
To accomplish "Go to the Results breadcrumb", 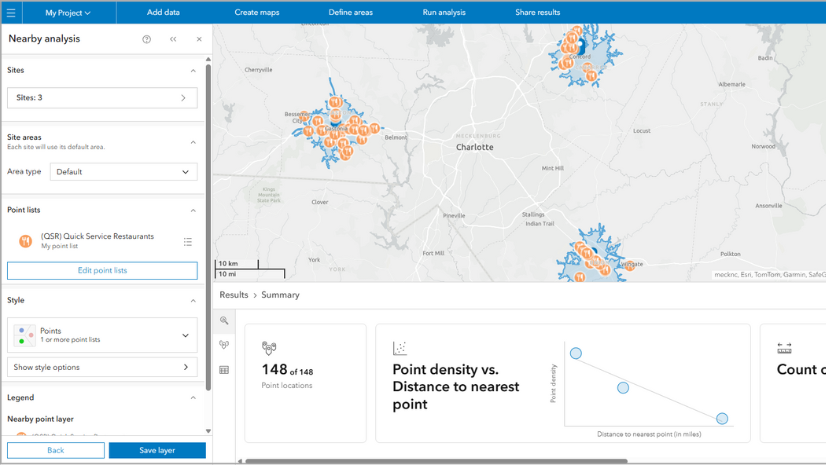I will [234, 295].
